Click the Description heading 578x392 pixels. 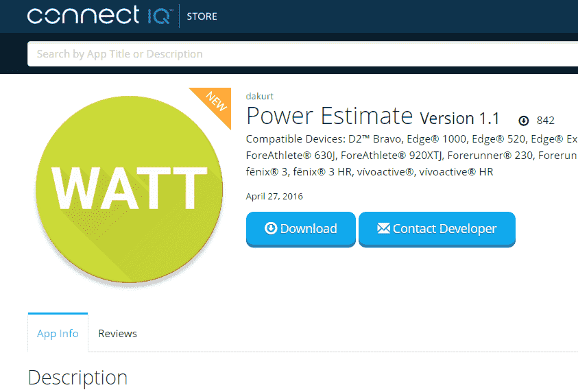77,378
